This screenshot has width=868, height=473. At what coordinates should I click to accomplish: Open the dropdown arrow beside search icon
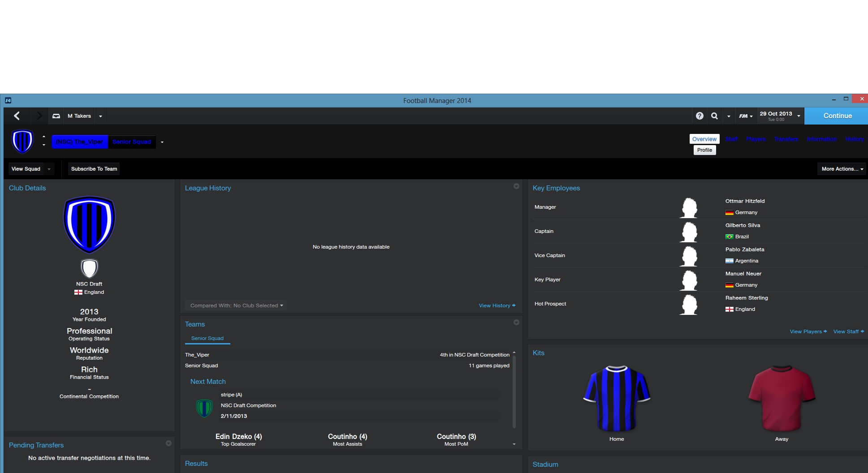729,116
